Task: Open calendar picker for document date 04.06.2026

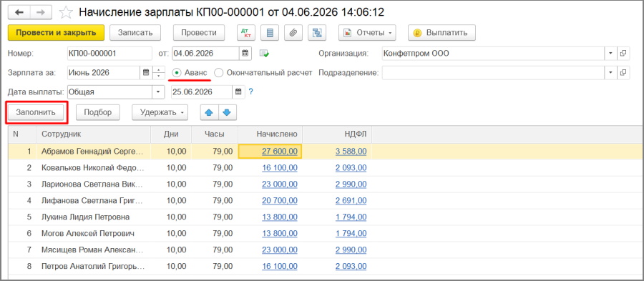Action: click(x=245, y=53)
